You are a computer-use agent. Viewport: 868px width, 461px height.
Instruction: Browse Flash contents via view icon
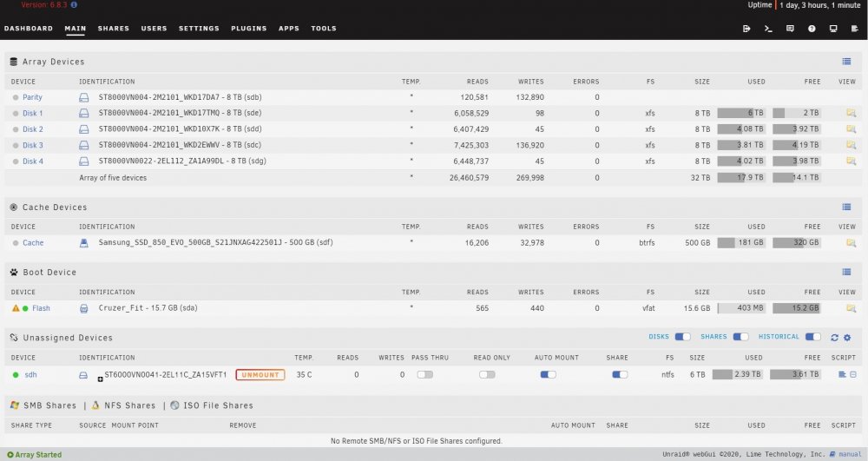(851, 308)
